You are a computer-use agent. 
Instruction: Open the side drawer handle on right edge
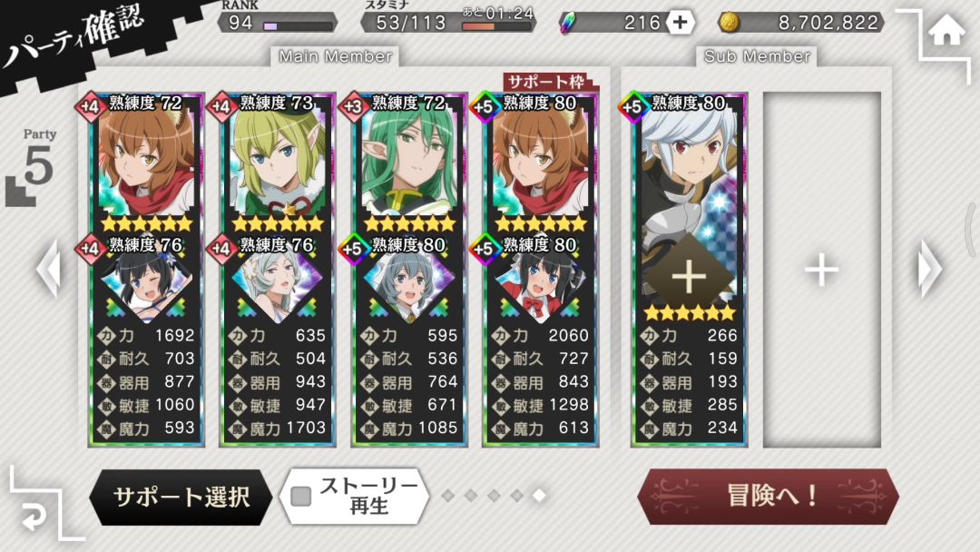click(x=971, y=229)
